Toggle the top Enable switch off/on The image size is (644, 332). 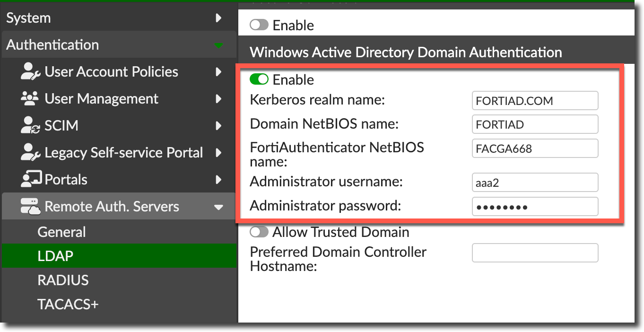(259, 25)
